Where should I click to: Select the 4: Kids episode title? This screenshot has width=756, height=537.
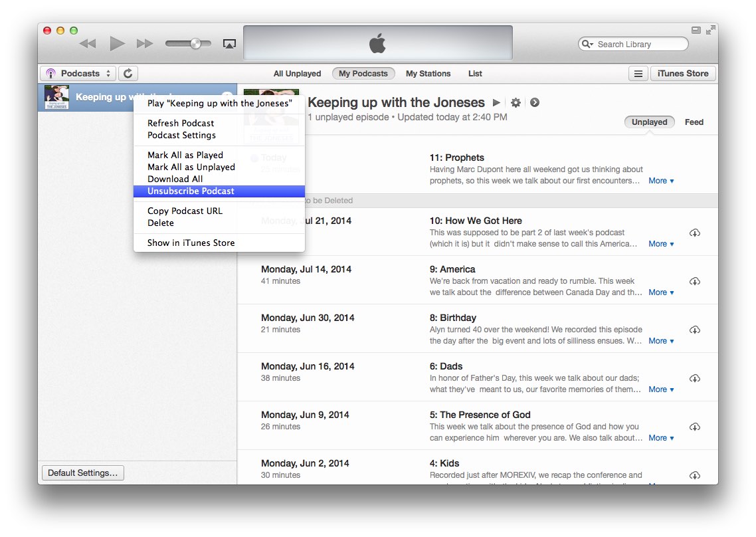[x=444, y=463]
